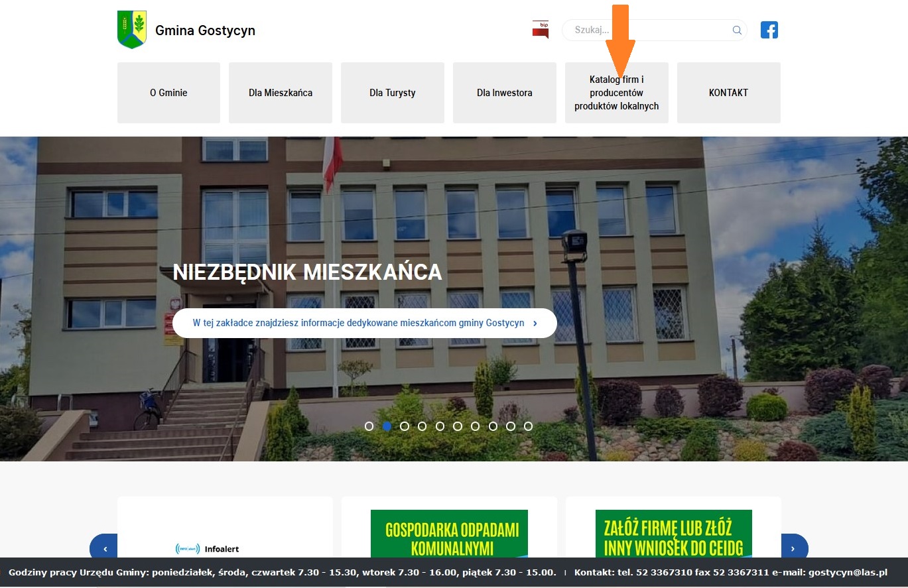Select the eighth slider dot
This screenshot has height=588, width=908.
(493, 426)
